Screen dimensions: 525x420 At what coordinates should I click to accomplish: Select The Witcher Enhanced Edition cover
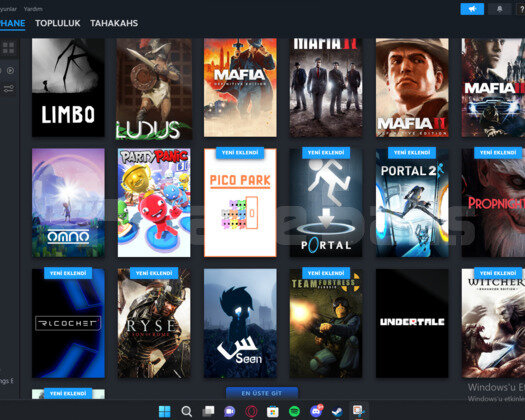coord(493,323)
